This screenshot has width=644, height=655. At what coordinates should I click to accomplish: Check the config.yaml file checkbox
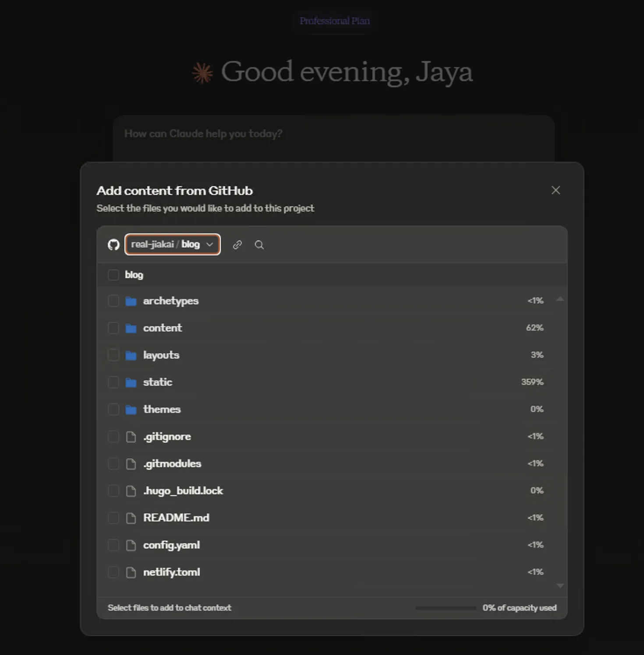click(x=113, y=545)
